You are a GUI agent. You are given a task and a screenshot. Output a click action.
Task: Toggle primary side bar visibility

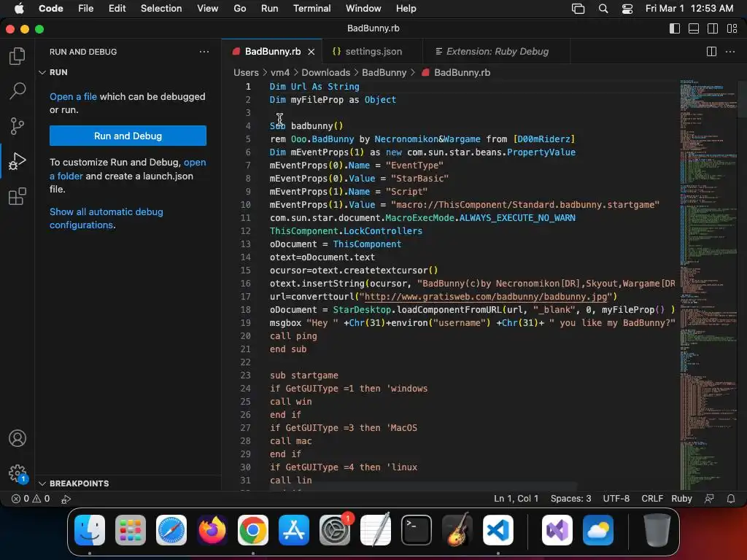[675, 28]
